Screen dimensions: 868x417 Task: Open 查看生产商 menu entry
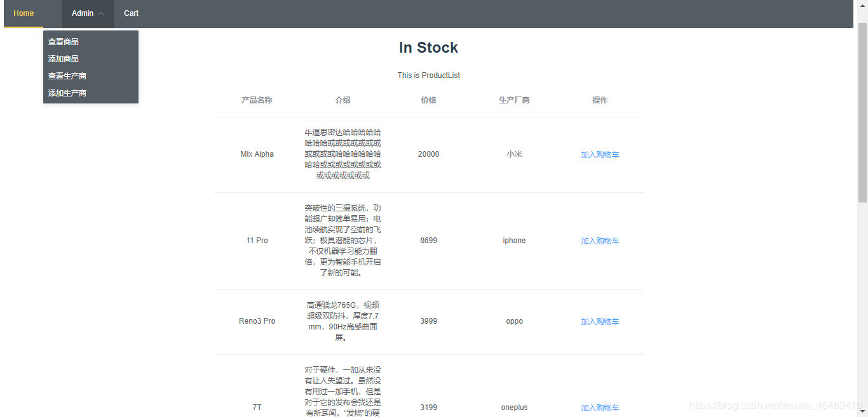click(x=90, y=76)
